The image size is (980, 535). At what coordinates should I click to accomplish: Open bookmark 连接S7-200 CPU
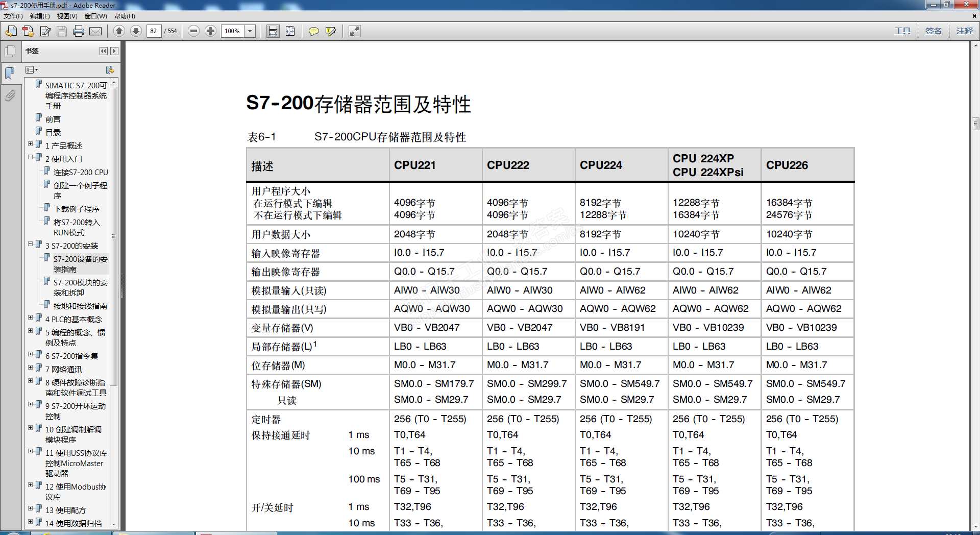point(81,173)
